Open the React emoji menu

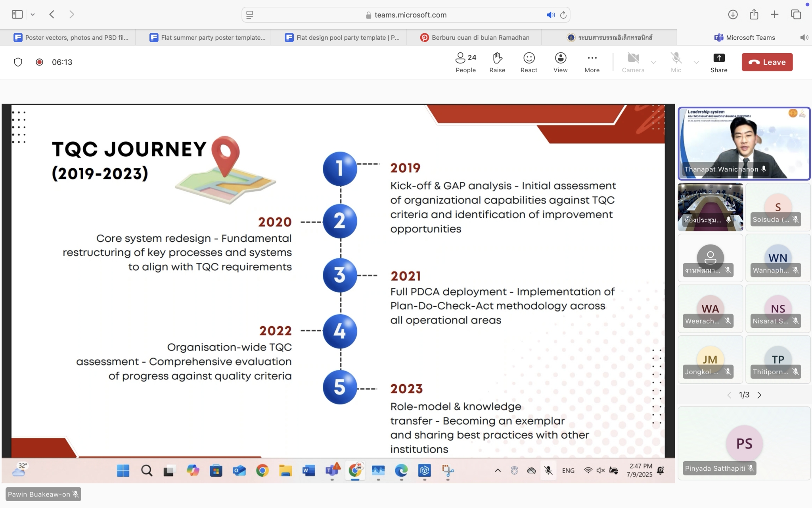[x=529, y=63]
